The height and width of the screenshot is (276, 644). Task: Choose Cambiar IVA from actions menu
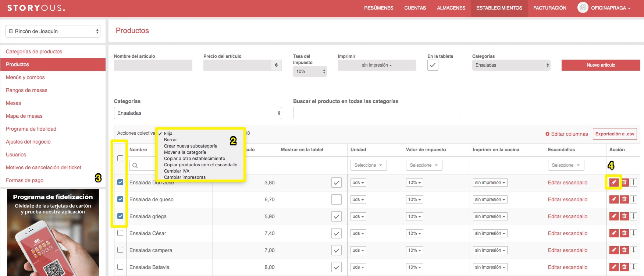click(x=177, y=171)
